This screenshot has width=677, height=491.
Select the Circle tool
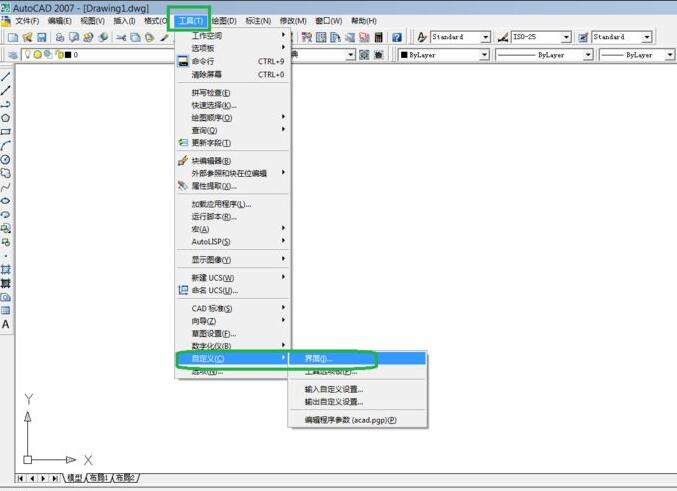click(x=6, y=160)
